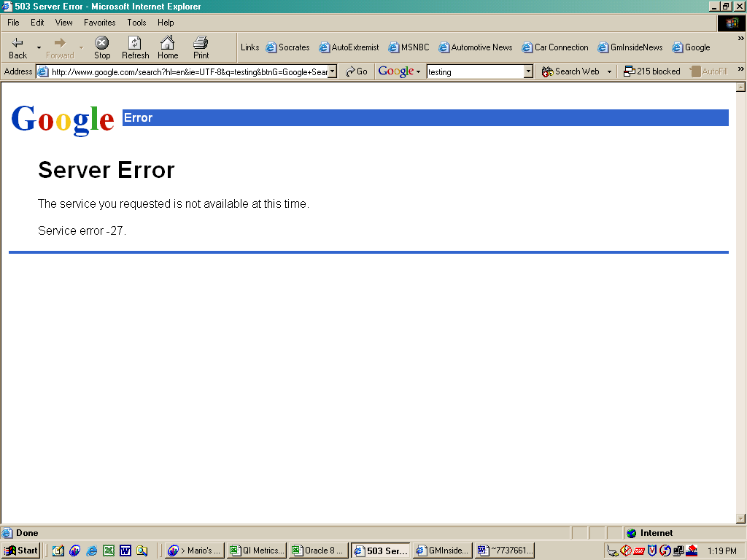Click the Internet zone status indicator
Screen dimensions: 747x560
[649, 533]
